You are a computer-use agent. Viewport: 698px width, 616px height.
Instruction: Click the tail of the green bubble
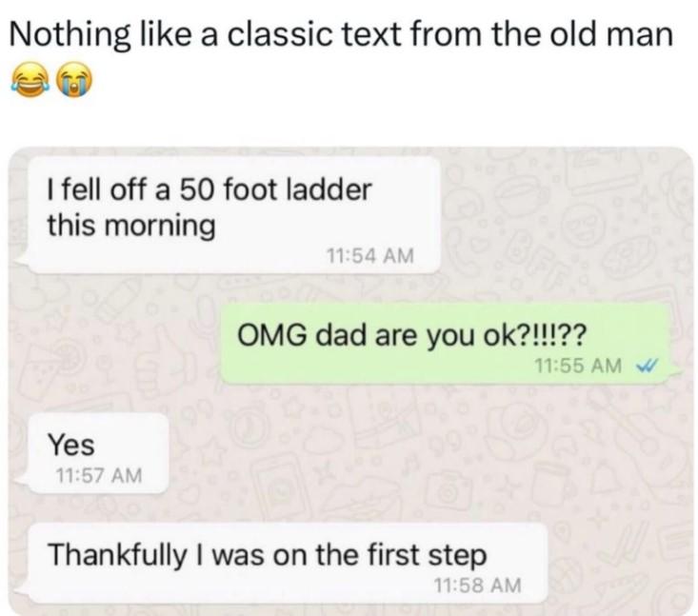[x=676, y=373]
